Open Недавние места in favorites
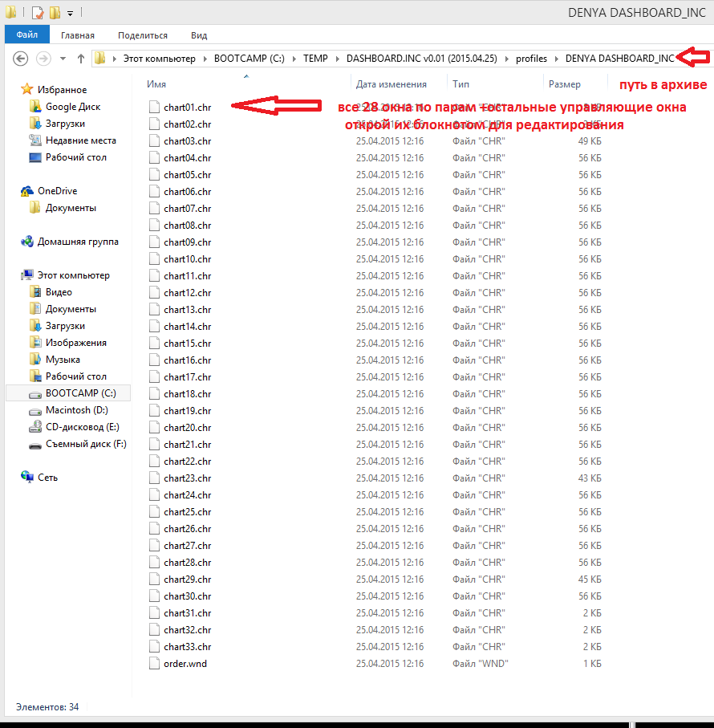714x728 pixels. tap(81, 140)
